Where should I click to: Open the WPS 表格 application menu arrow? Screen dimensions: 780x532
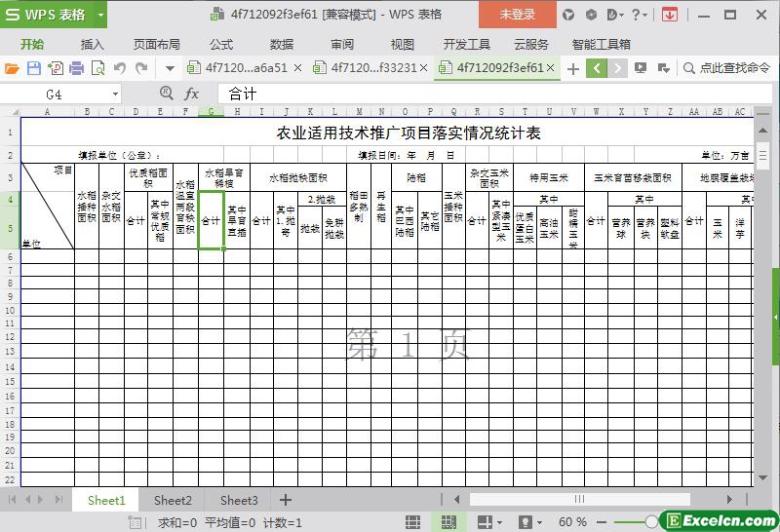[x=101, y=15]
